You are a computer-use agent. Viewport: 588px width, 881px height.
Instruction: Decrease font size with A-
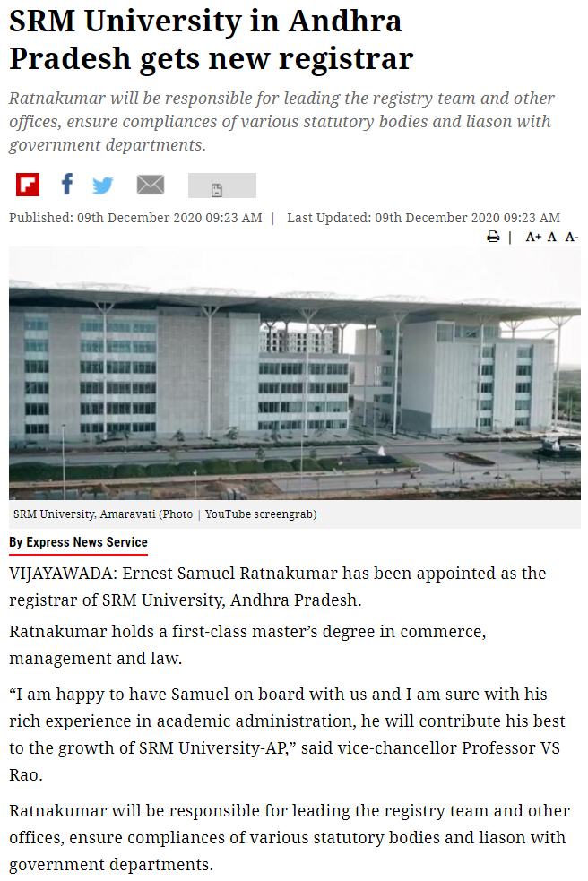[571, 237]
